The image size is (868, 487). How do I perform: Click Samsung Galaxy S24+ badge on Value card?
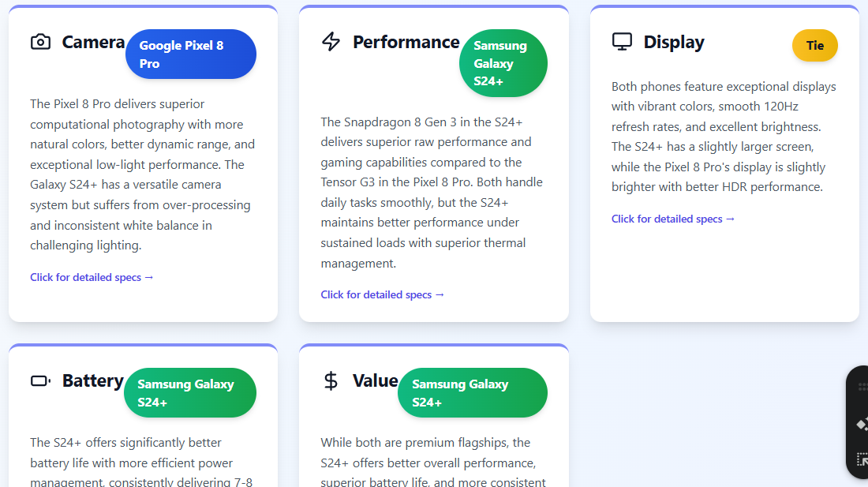point(473,393)
